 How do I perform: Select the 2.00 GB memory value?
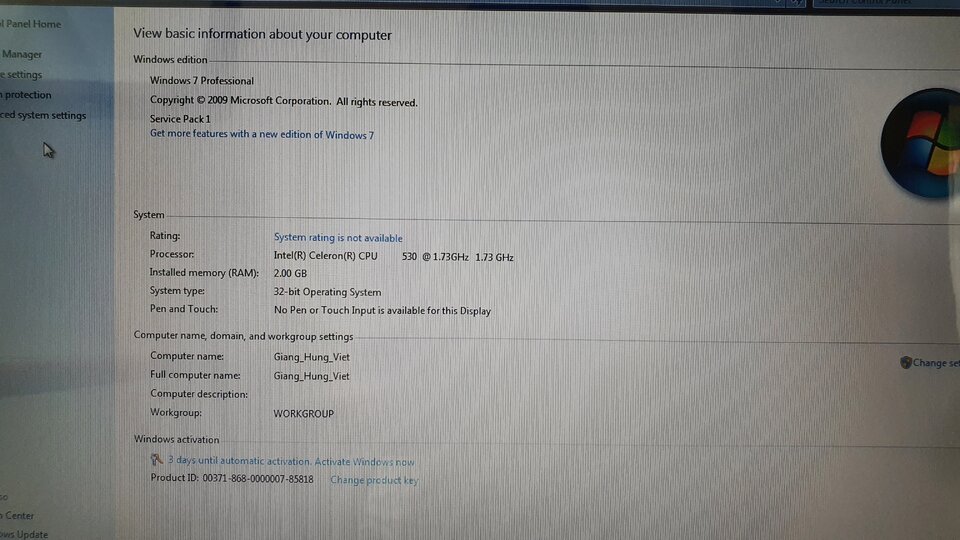coord(290,274)
